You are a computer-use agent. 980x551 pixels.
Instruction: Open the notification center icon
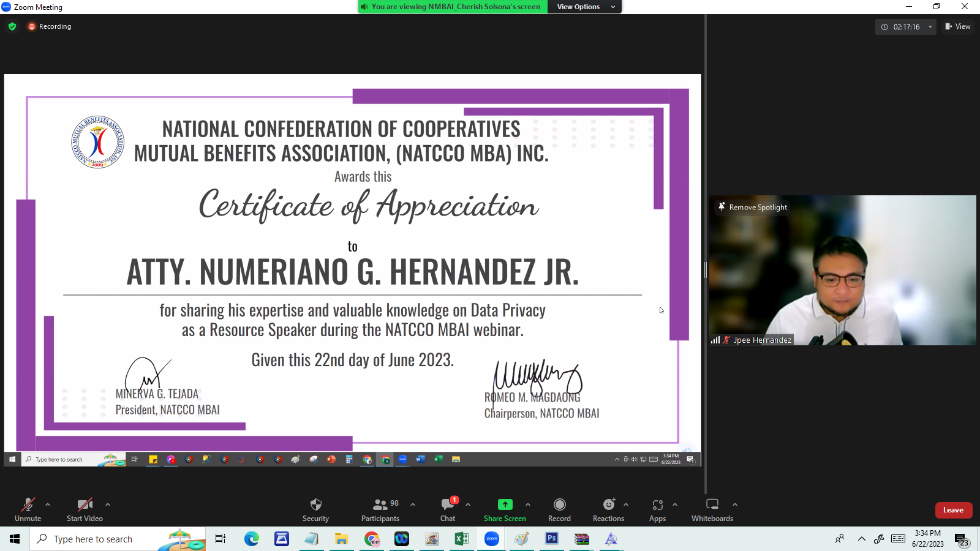pyautogui.click(x=962, y=539)
